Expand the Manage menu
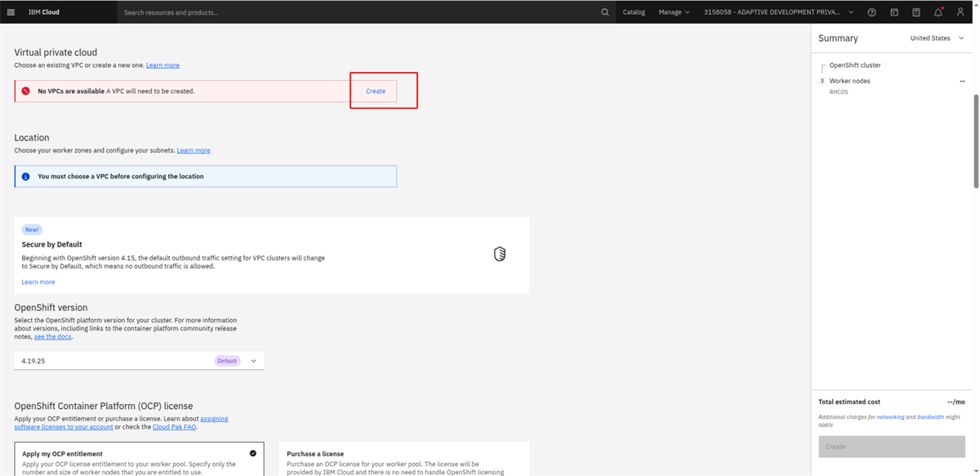The image size is (980, 476). 674,12
